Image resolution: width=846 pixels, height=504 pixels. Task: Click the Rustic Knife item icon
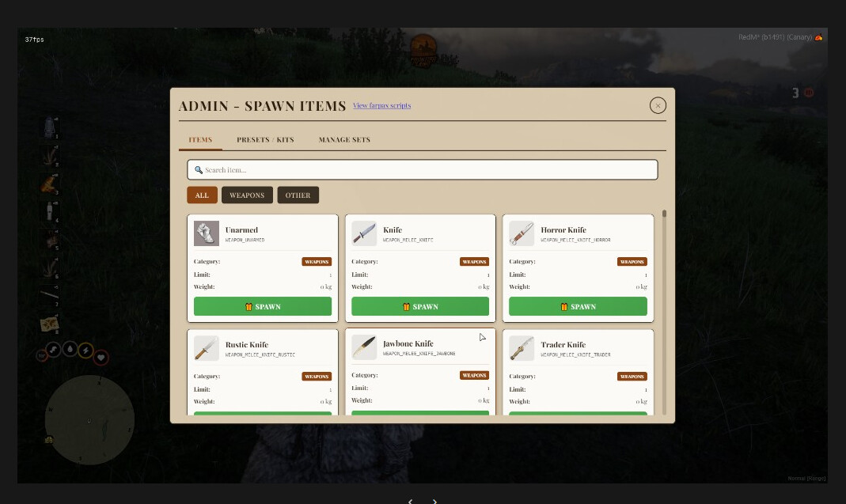click(x=207, y=348)
